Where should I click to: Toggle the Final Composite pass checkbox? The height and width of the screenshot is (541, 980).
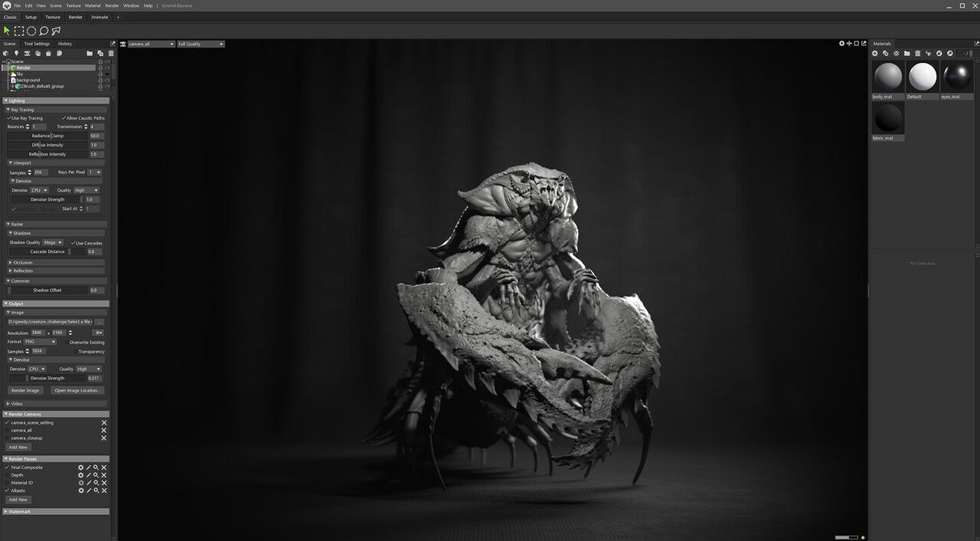[x=7, y=467]
